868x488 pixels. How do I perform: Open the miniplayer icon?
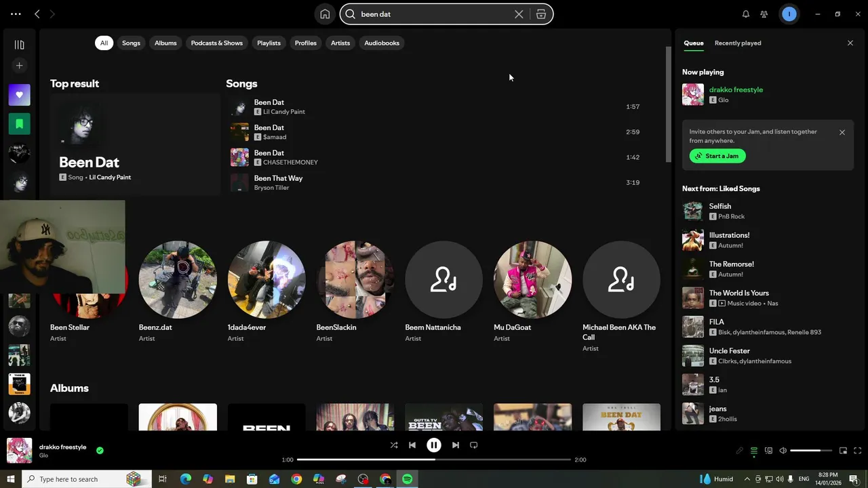(x=844, y=451)
